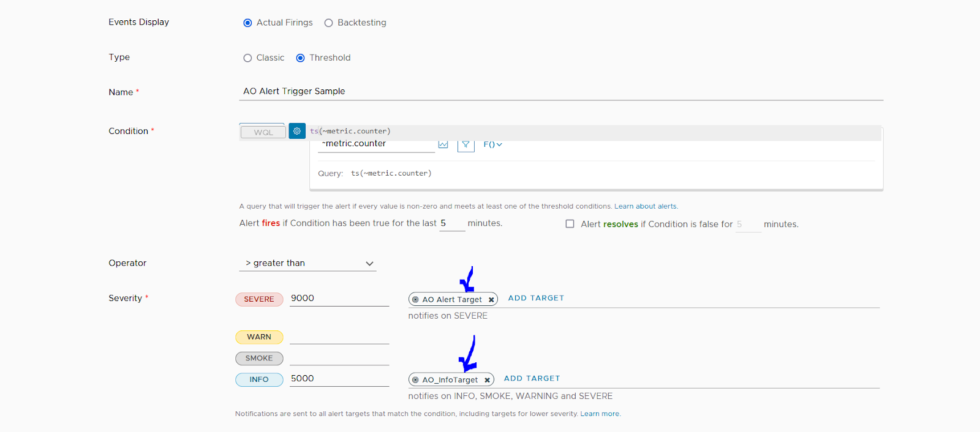
Task: Select Backtesting events display
Action: (329, 23)
